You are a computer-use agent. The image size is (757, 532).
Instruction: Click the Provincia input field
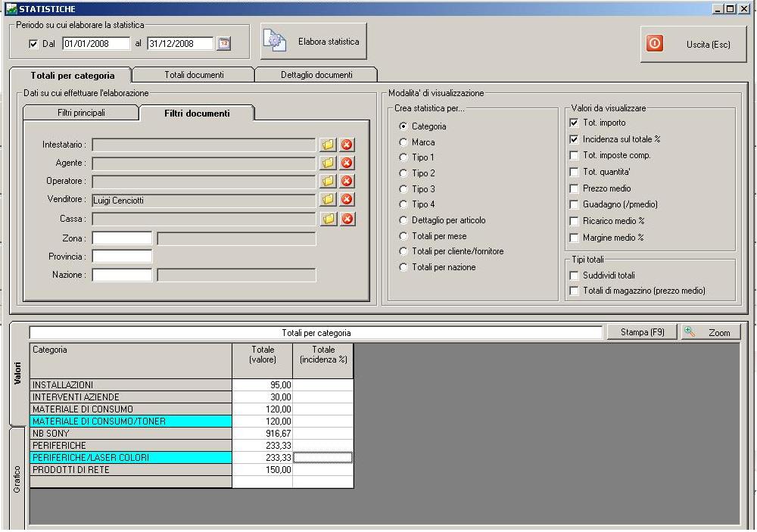tap(122, 257)
